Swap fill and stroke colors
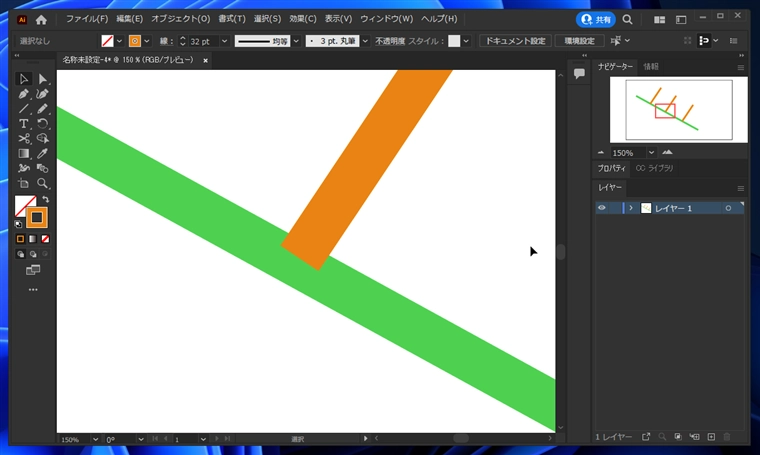Screen dimensions: 760x455 click(x=46, y=199)
